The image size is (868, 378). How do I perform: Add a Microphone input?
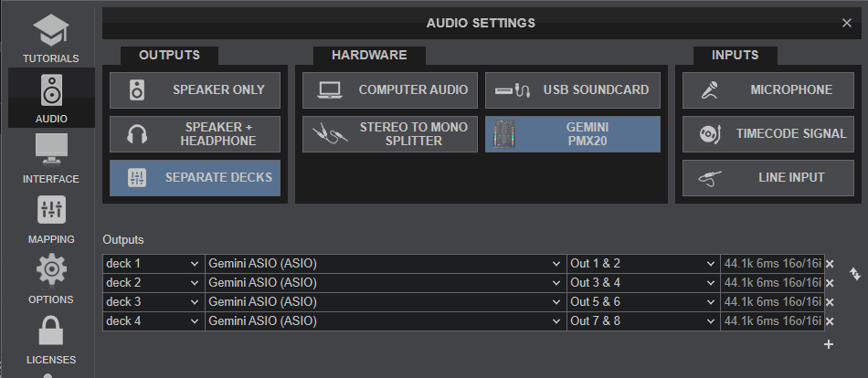[x=767, y=90]
